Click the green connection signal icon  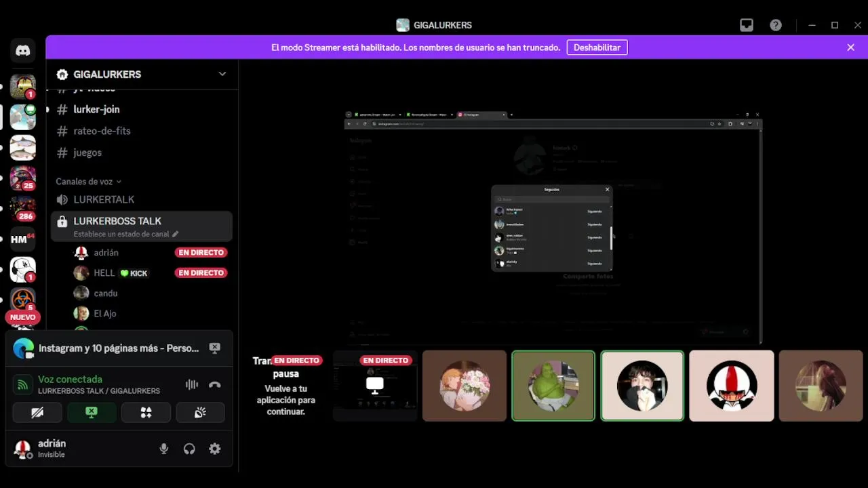23,385
